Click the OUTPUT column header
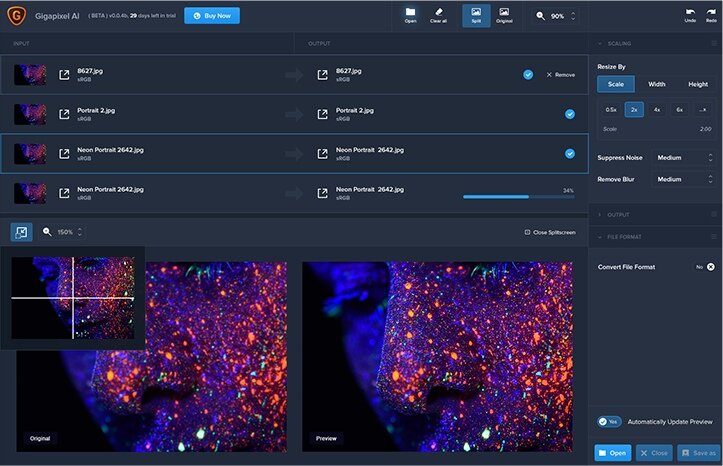The height and width of the screenshot is (466, 723). [319, 43]
